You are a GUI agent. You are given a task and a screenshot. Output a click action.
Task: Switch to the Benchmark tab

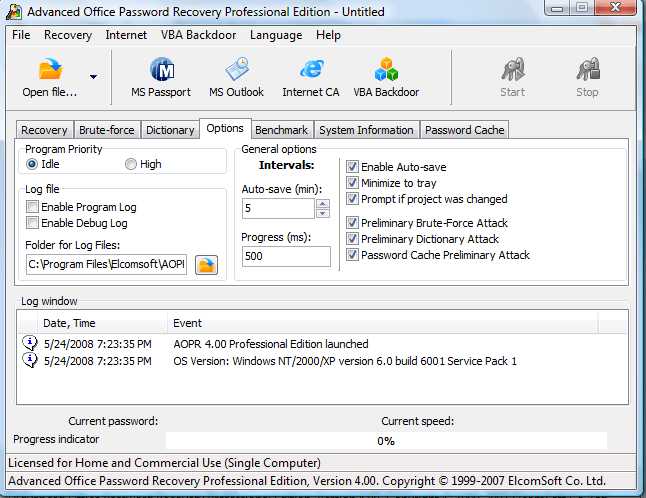tap(281, 130)
